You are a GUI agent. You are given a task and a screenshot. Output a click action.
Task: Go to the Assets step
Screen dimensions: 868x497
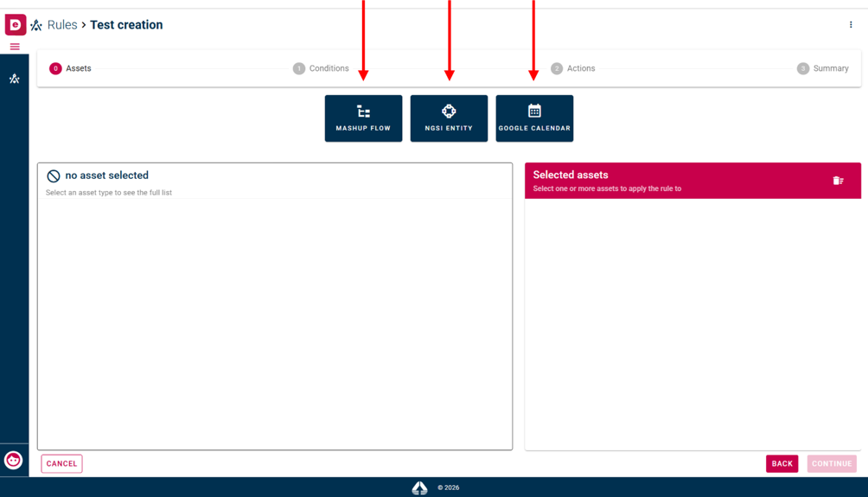[70, 68]
